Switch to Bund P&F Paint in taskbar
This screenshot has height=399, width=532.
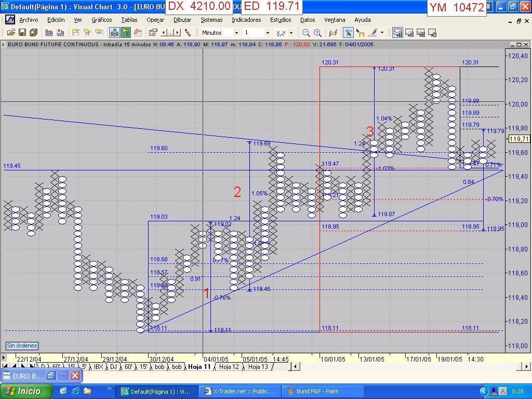(313, 391)
